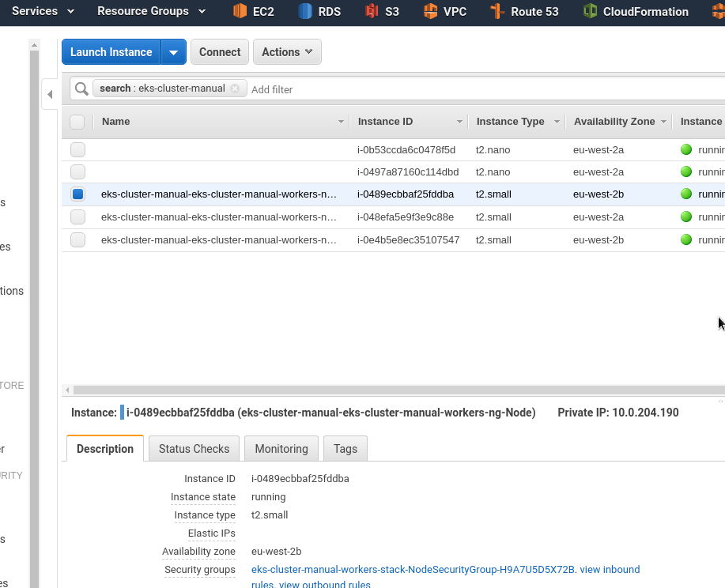Open the Actions dropdown menu
725x588 pixels.
click(x=287, y=52)
